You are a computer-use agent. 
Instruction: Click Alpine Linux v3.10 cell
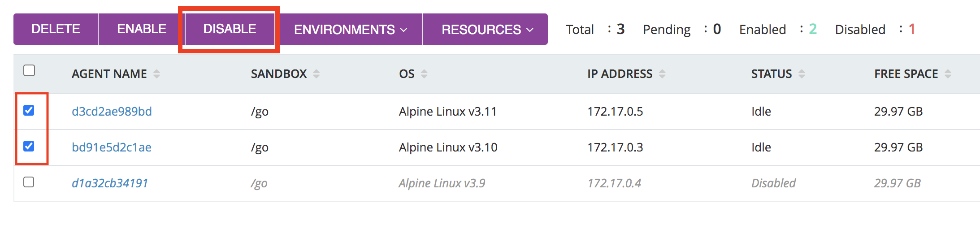click(x=448, y=147)
